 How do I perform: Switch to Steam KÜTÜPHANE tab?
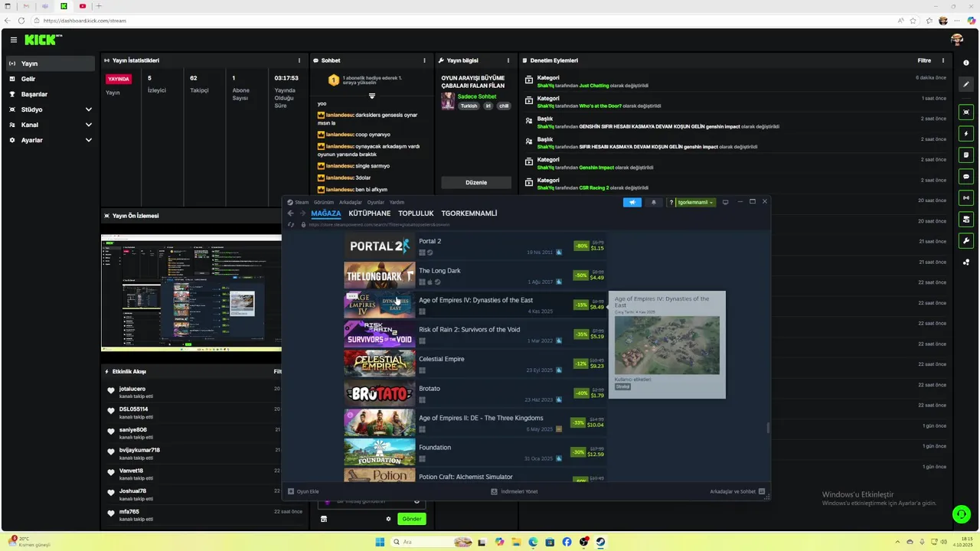369,214
